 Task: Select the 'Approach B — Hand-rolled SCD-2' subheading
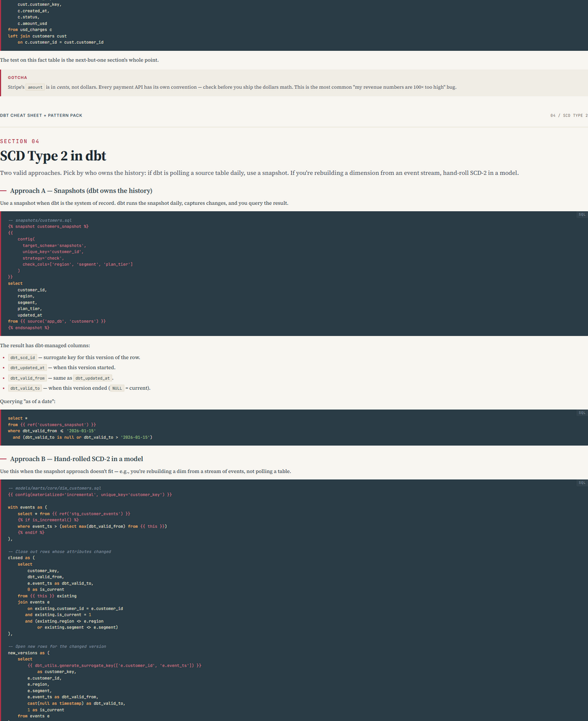pyautogui.click(x=76, y=459)
